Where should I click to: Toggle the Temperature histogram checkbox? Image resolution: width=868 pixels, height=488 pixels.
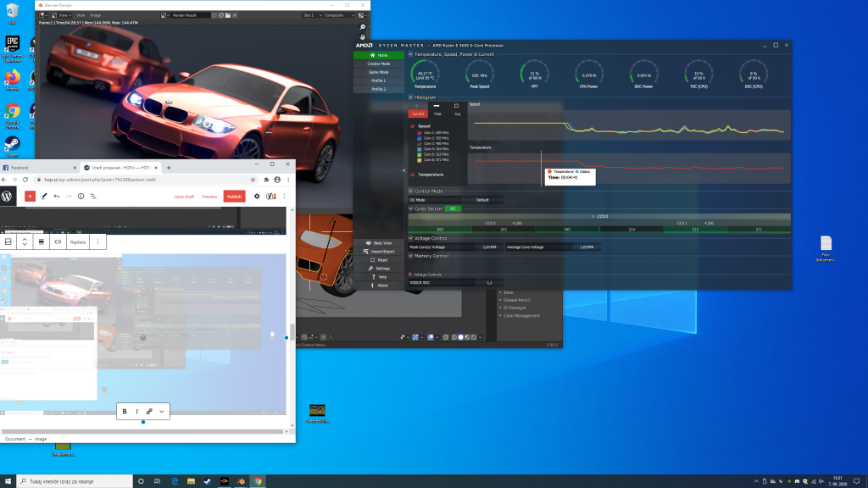point(413,175)
